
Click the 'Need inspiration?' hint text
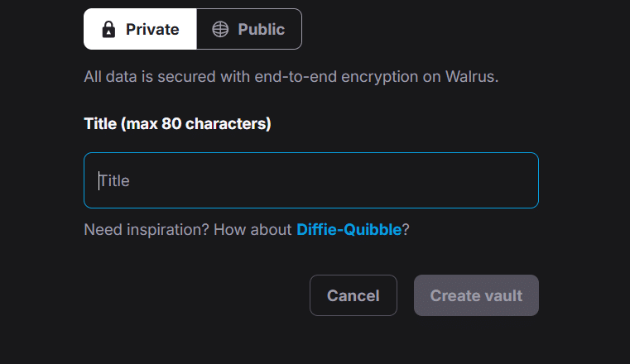point(147,229)
